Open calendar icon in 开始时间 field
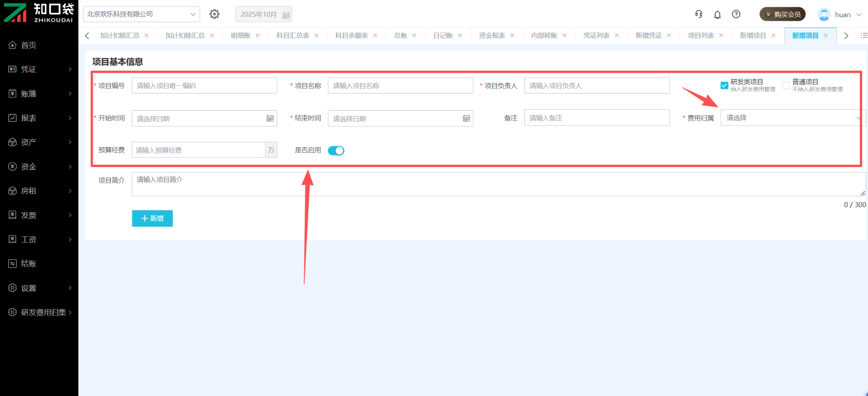This screenshot has width=868, height=396. click(270, 118)
